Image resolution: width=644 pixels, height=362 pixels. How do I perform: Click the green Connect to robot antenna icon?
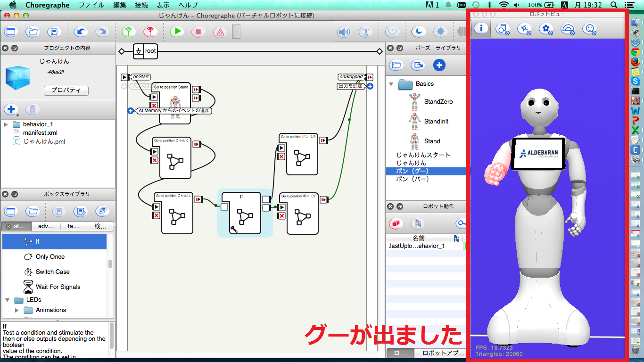pos(128,32)
